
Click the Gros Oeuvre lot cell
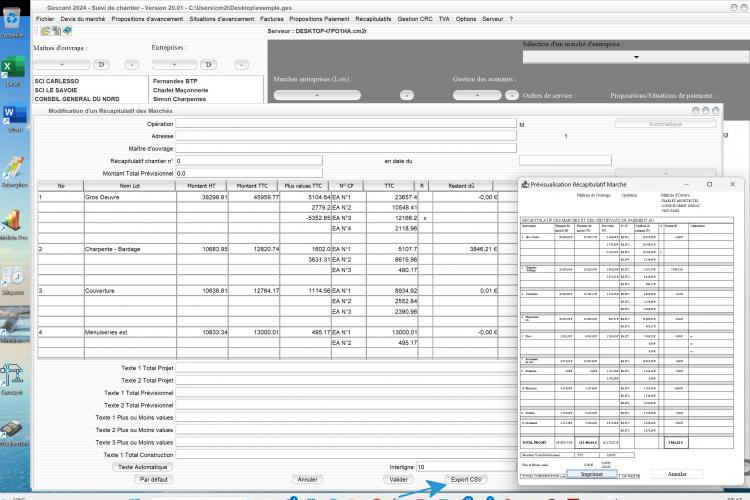coord(130,197)
